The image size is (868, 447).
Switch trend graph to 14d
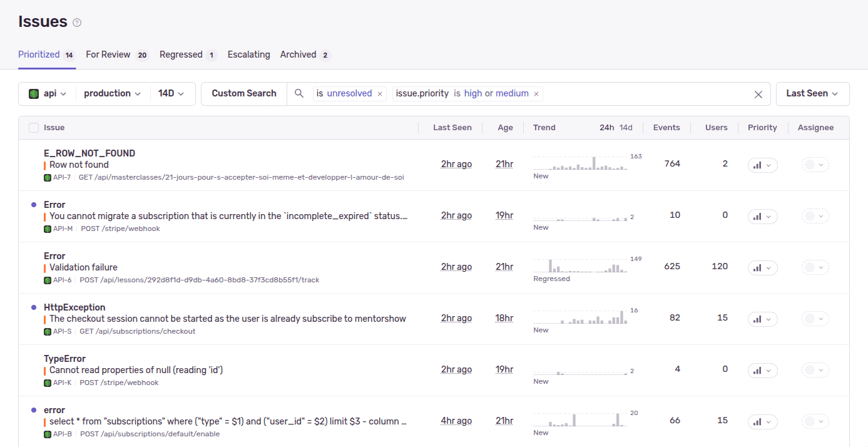[626, 128]
